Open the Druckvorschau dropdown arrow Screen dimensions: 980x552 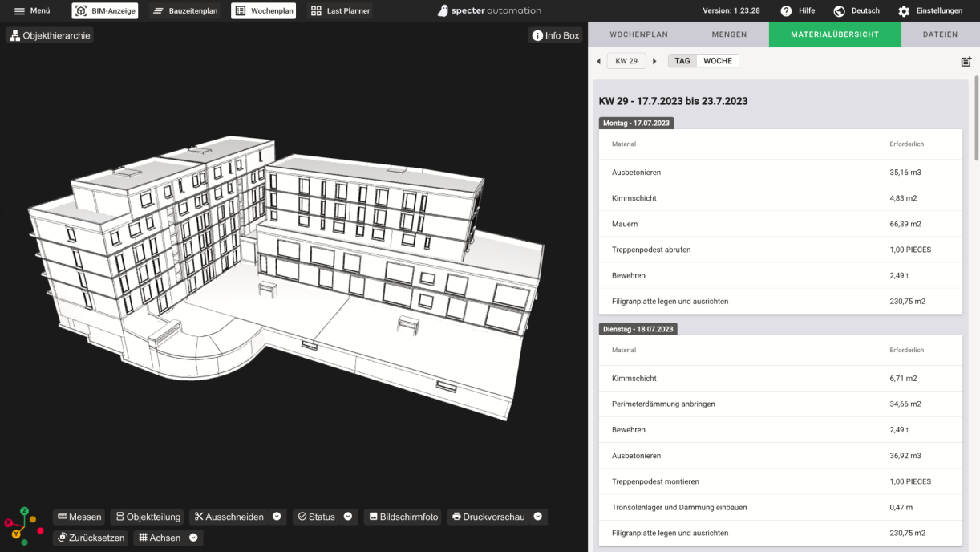tap(538, 517)
